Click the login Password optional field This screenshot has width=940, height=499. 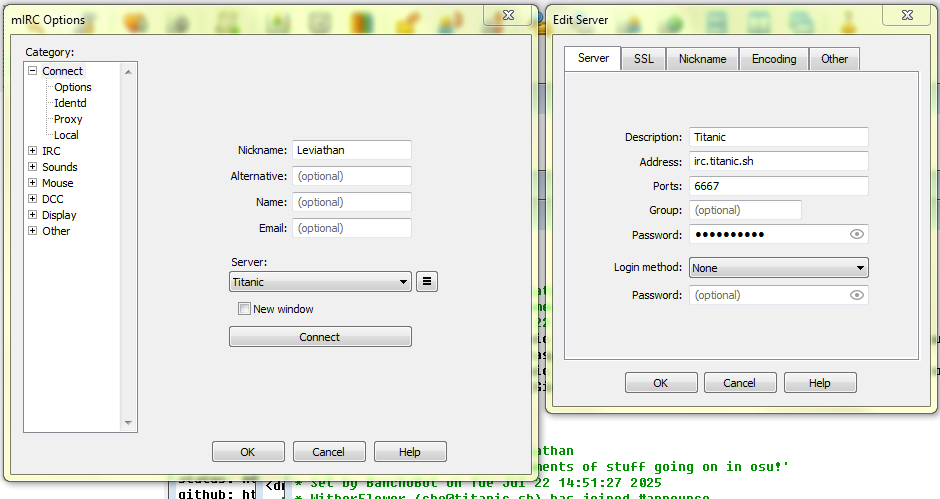click(x=779, y=294)
